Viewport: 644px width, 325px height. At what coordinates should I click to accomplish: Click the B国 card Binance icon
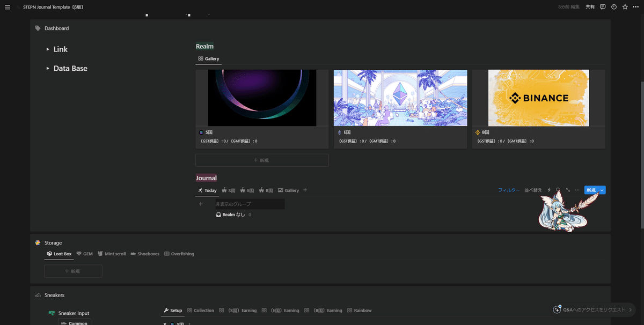click(478, 132)
